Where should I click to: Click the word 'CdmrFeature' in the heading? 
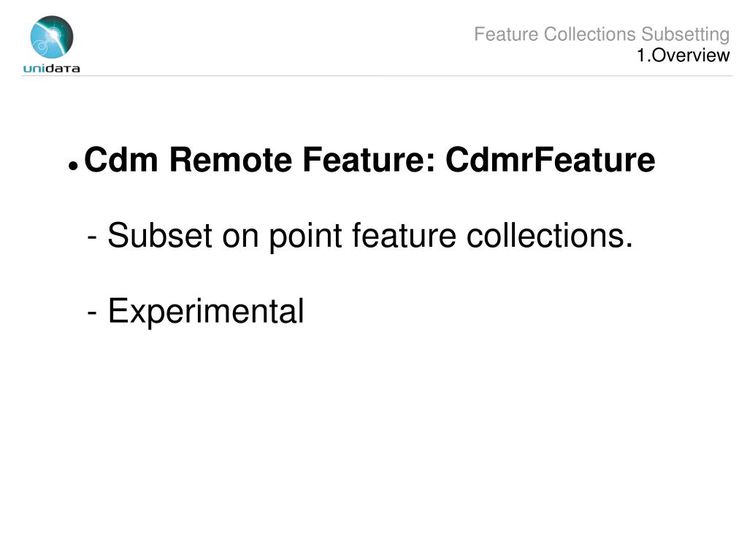pyautogui.click(x=551, y=159)
